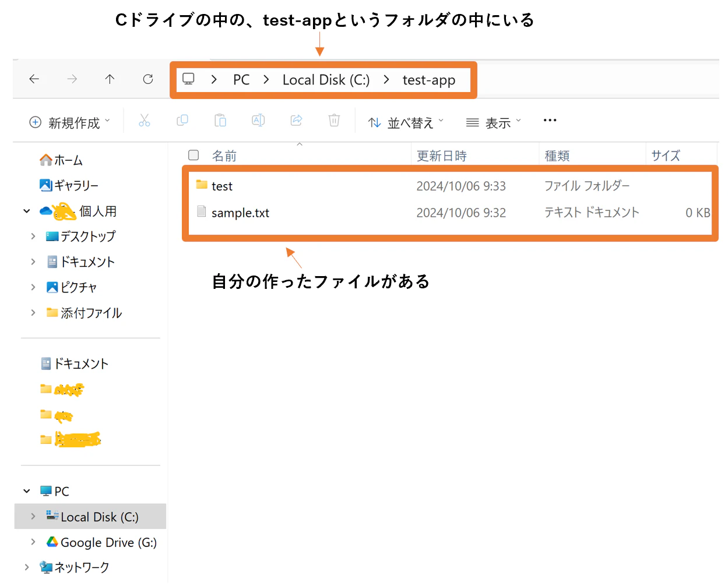Click the sample.txt document icon

(x=202, y=211)
